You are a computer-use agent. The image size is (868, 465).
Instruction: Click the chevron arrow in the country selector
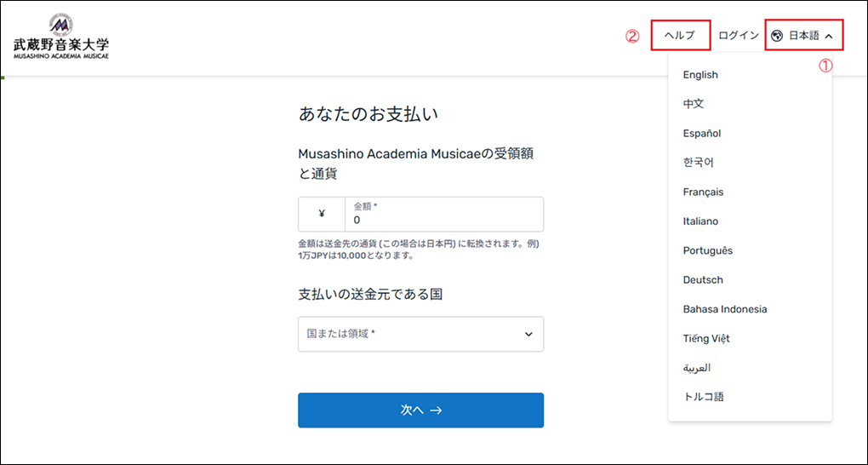pos(528,334)
